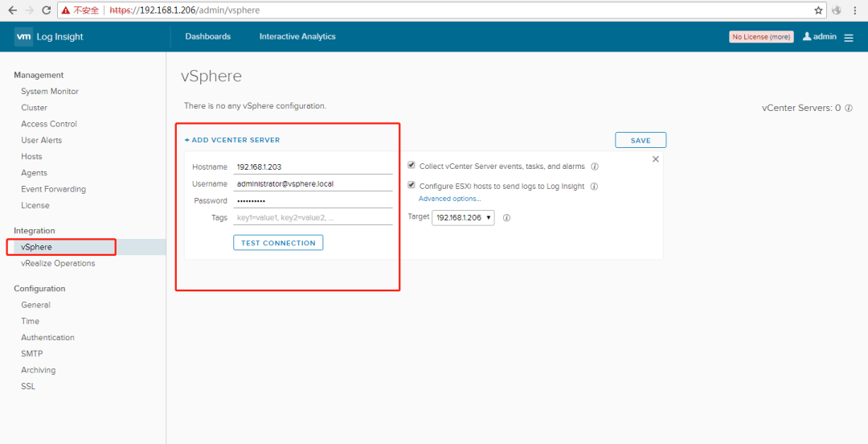Image resolution: width=868 pixels, height=444 pixels.
Task: Open Cluster management page
Action: click(x=35, y=108)
